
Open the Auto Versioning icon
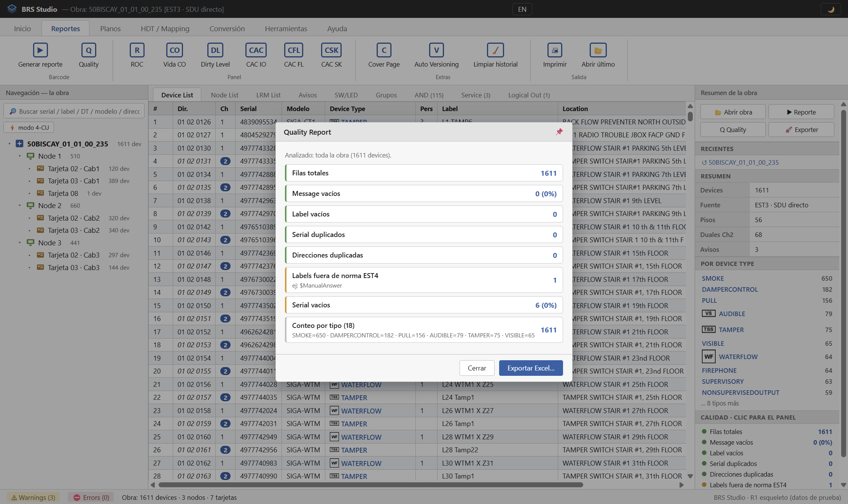click(x=436, y=50)
